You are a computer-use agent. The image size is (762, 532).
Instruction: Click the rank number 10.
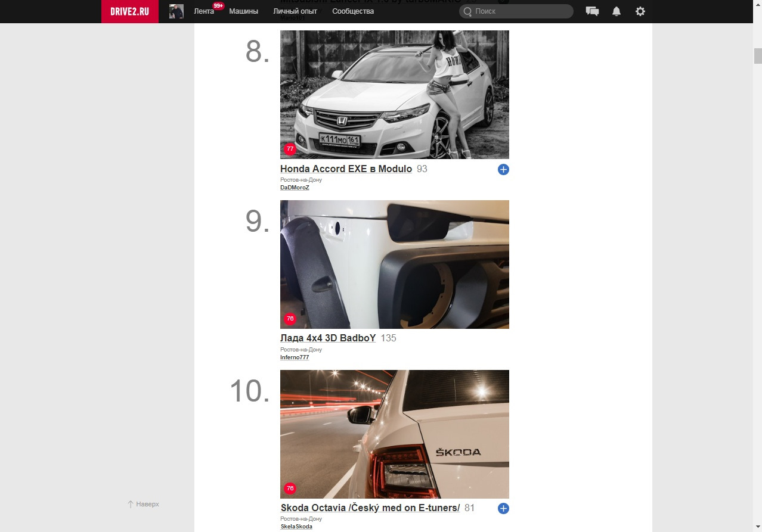(x=250, y=391)
